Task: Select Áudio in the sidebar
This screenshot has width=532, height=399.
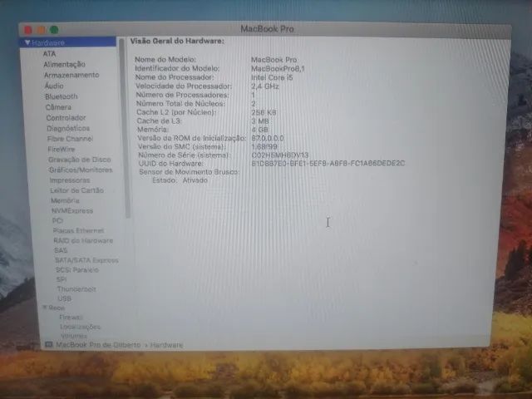Action: 54,86
